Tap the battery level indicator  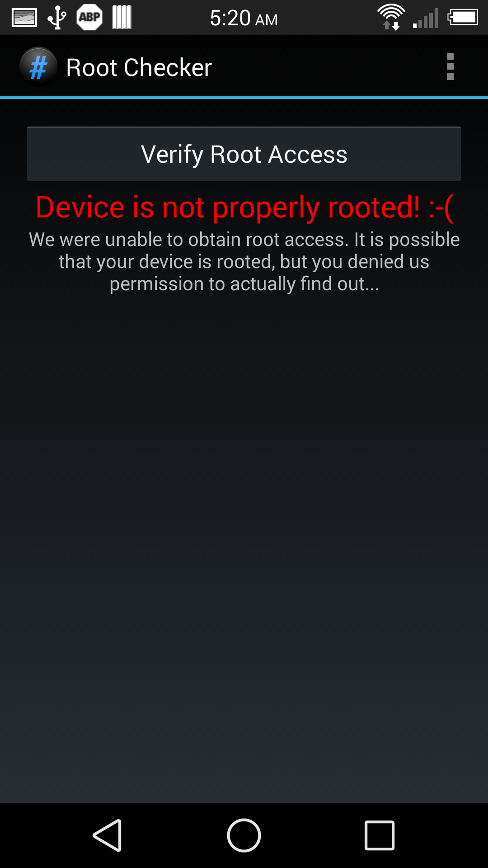(x=463, y=18)
